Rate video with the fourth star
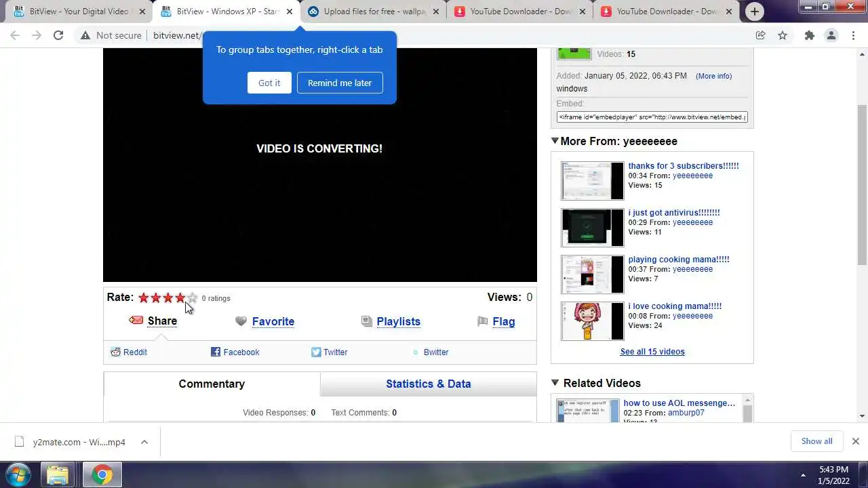The height and width of the screenshot is (488, 868). pyautogui.click(x=180, y=298)
